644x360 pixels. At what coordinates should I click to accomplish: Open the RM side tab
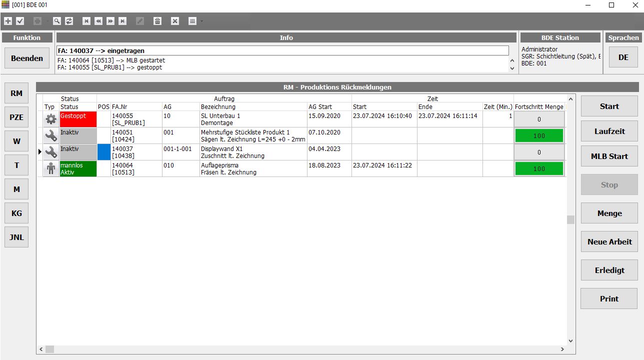[x=16, y=93]
